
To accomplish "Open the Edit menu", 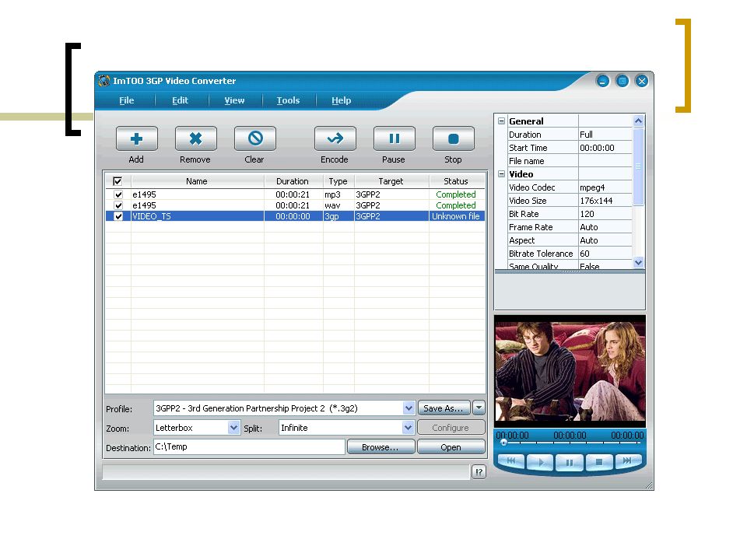I will coord(180,100).
